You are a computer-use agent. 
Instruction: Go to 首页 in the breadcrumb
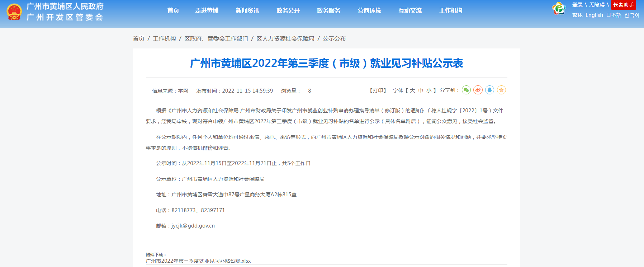point(139,38)
